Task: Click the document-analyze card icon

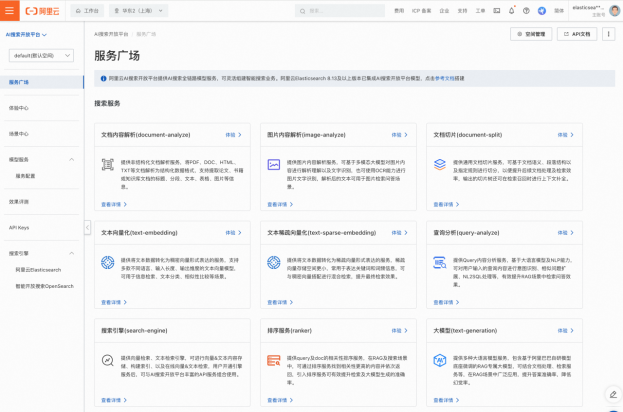Action: (x=108, y=164)
